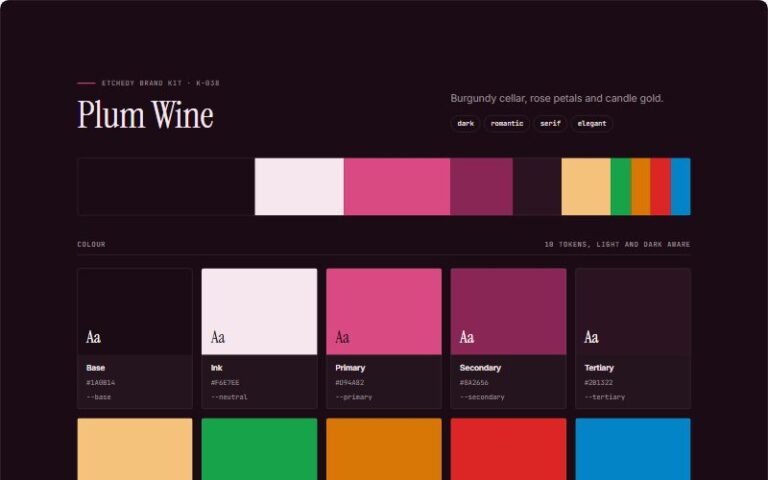This screenshot has width=768, height=480.
Task: Click the orange card in the bottom row
Action: [384, 449]
